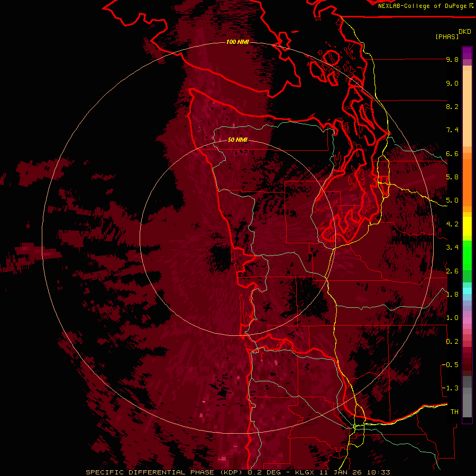The image size is (476, 476).
Task: Click the TH threshold legend label
Action: [454, 412]
